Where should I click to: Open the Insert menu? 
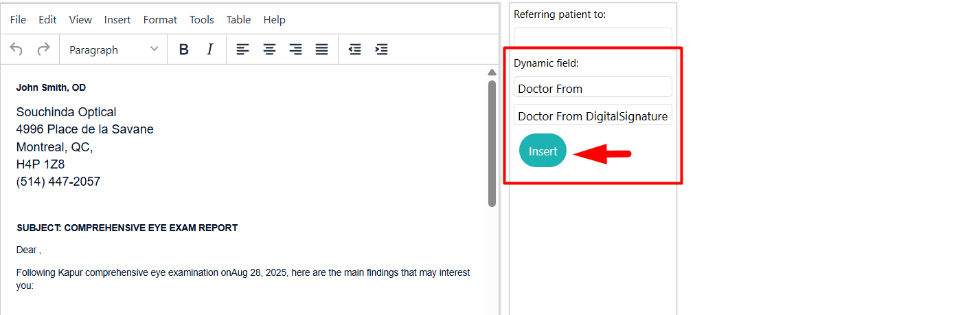[x=117, y=19]
